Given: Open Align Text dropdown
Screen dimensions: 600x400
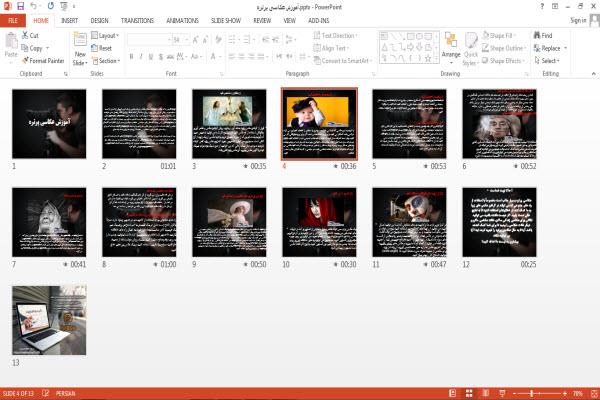Looking at the screenshot, I should click(331, 48).
